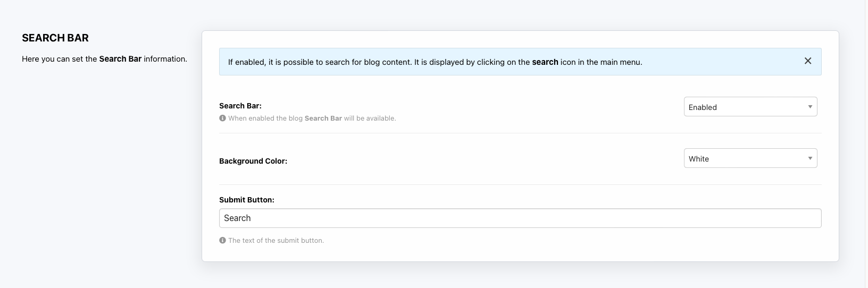This screenshot has width=868, height=288.
Task: Click info icon beside Search Bar hint
Action: coord(222,118)
